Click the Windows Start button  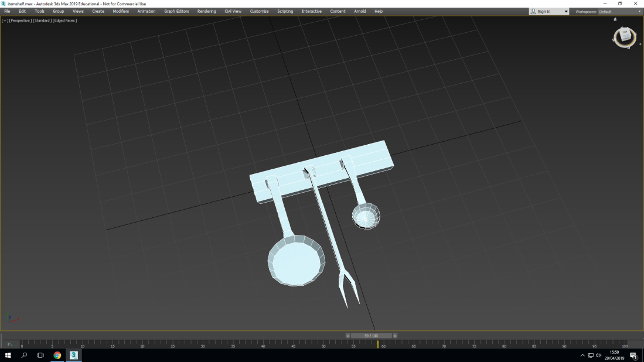coord(7,355)
